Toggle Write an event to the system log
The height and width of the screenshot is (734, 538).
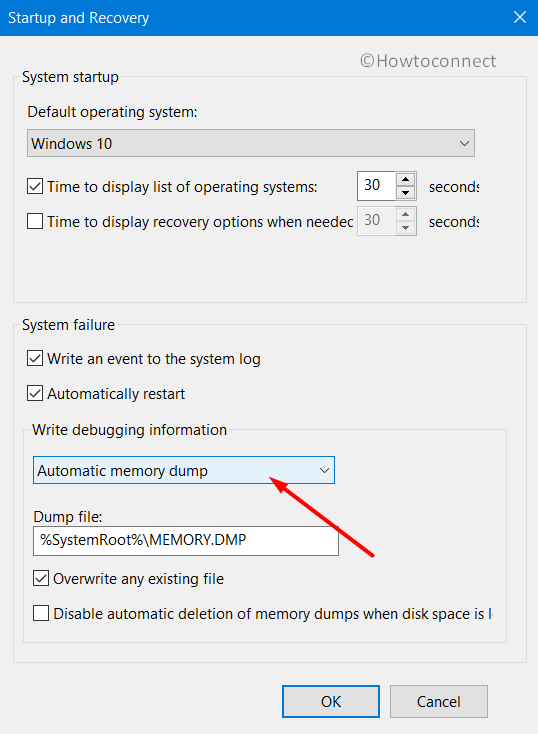[x=35, y=359]
